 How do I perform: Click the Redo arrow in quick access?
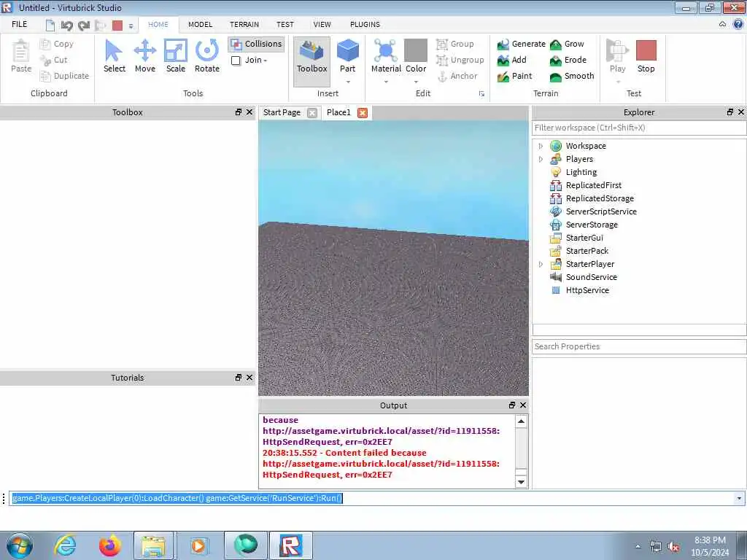[84, 26]
